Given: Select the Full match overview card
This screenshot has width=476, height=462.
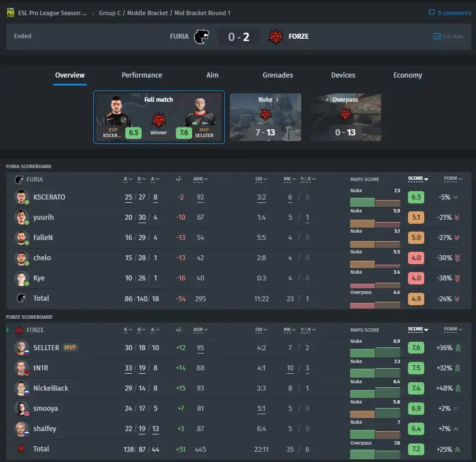Looking at the screenshot, I should (159, 117).
